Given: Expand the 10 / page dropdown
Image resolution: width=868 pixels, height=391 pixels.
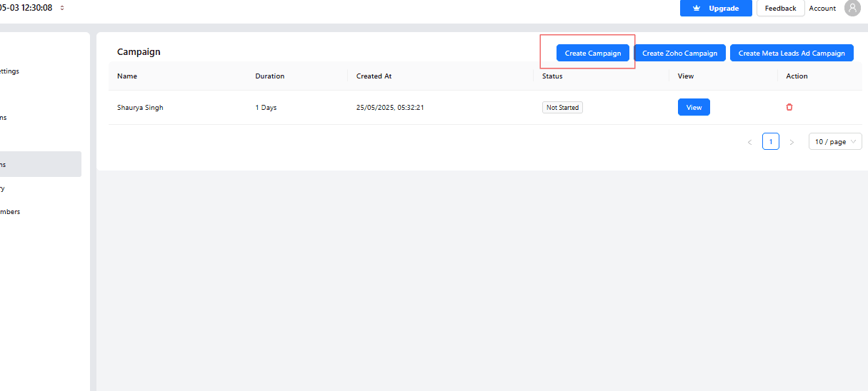Looking at the screenshot, I should tap(835, 142).
